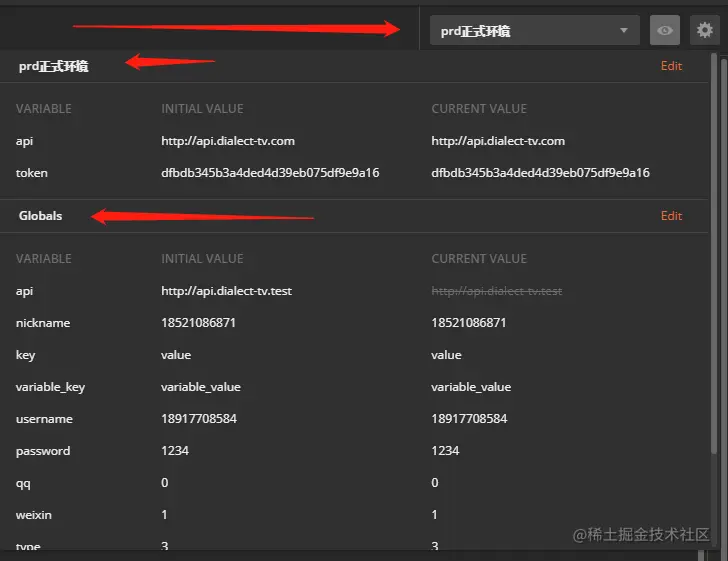Click nickname initial value 18521086871
Screen dimensions: 728x561
[198, 323]
